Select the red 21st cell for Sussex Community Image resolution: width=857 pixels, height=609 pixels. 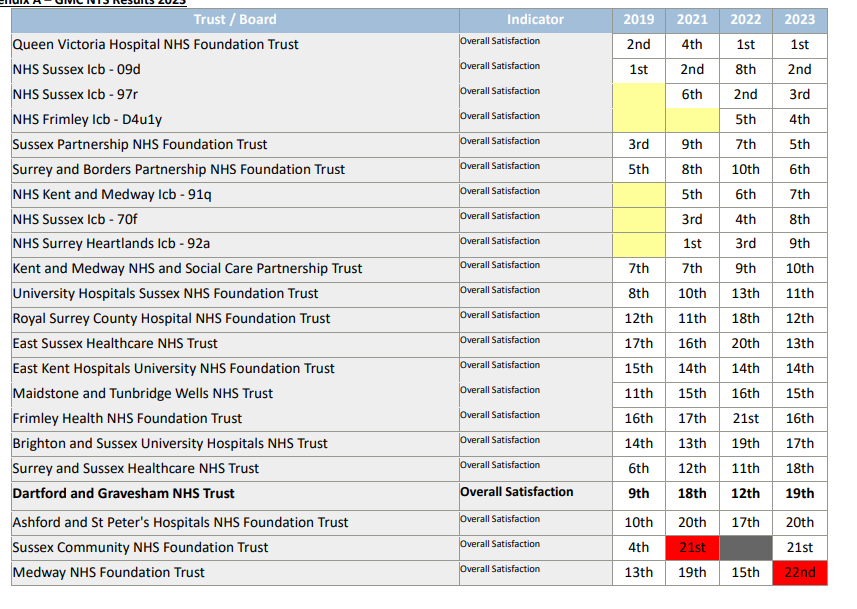pos(692,547)
